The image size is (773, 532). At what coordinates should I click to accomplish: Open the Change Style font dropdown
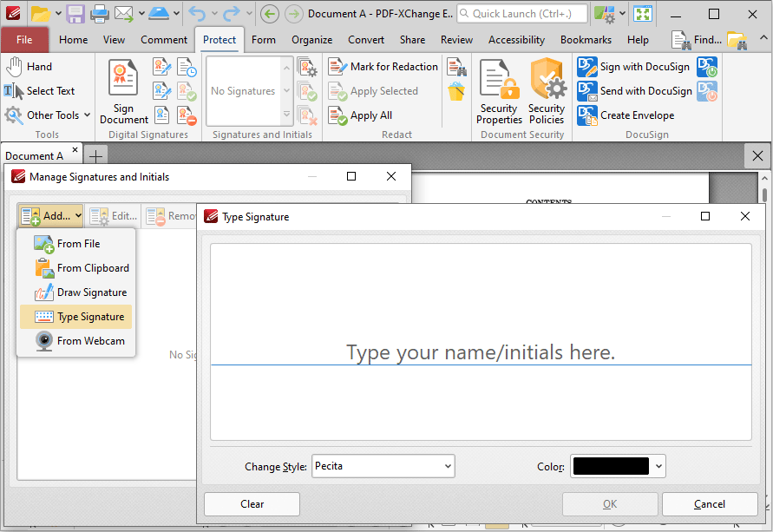coord(383,466)
